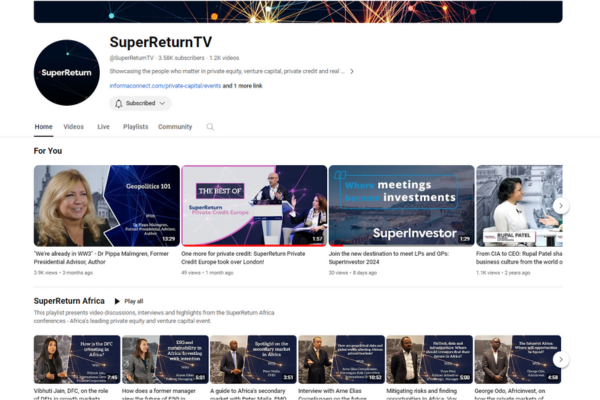Advance SuperReturn Africa row with right arrow

coord(561,359)
